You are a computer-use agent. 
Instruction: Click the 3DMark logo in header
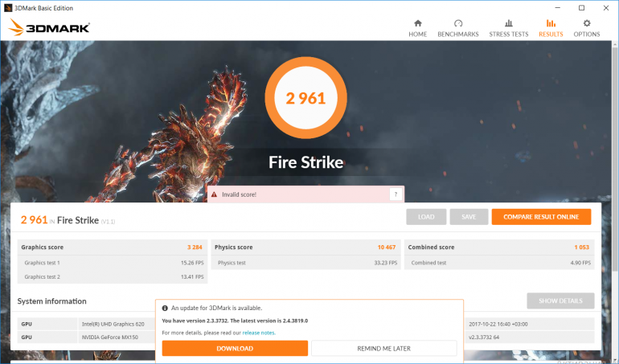pos(49,27)
